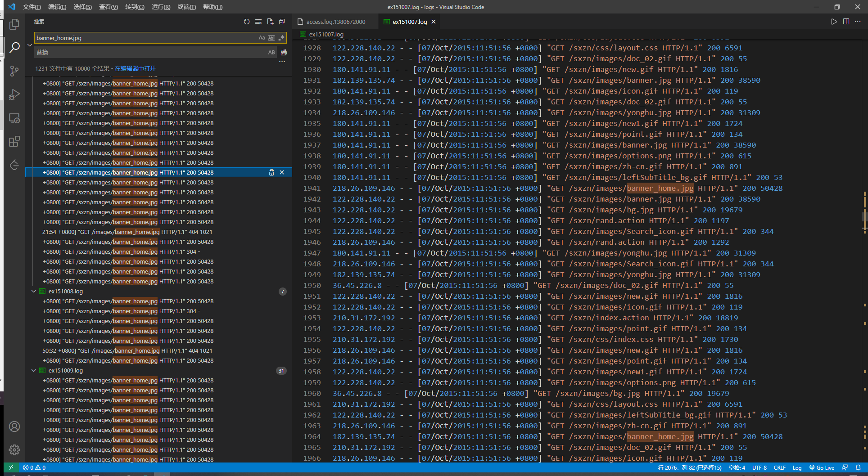Open the 查看(V) menu
This screenshot has height=476, width=868.
[108, 7]
